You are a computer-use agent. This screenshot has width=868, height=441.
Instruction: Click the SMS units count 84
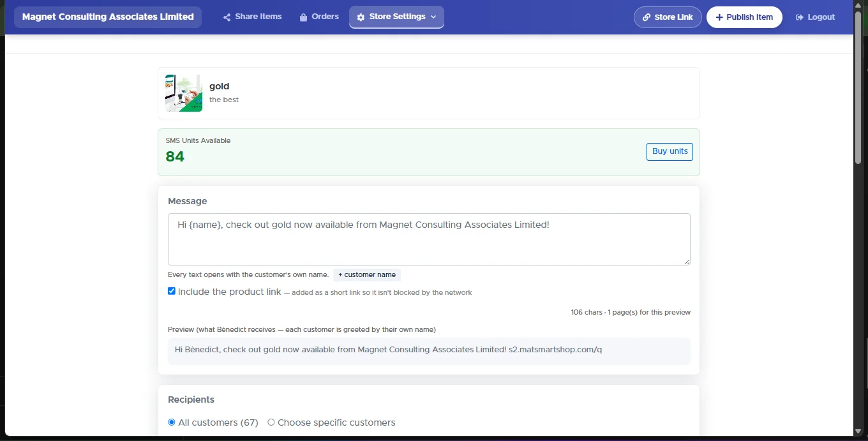(x=175, y=157)
